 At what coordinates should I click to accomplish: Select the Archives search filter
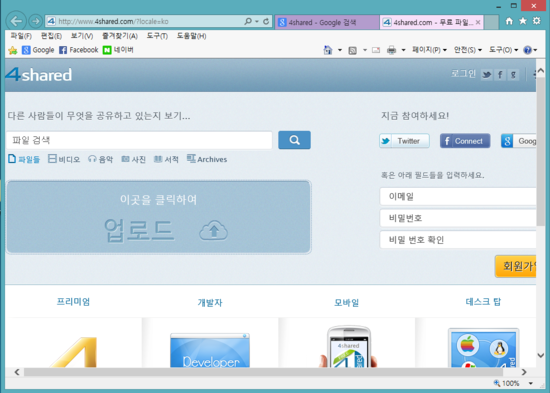207,159
